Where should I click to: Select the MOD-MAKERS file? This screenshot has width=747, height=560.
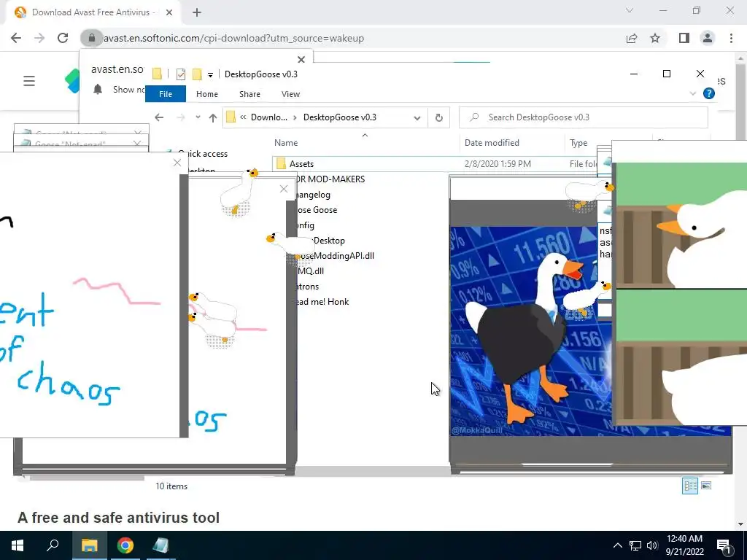329,179
